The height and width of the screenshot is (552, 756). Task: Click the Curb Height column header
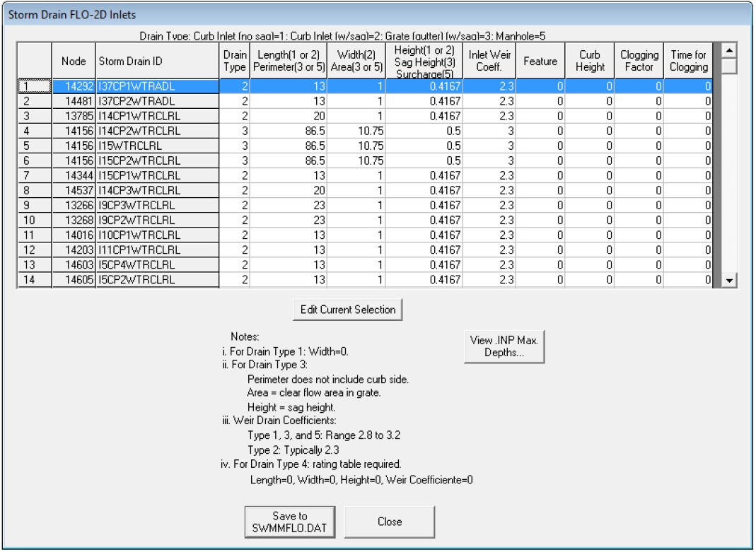(x=590, y=61)
